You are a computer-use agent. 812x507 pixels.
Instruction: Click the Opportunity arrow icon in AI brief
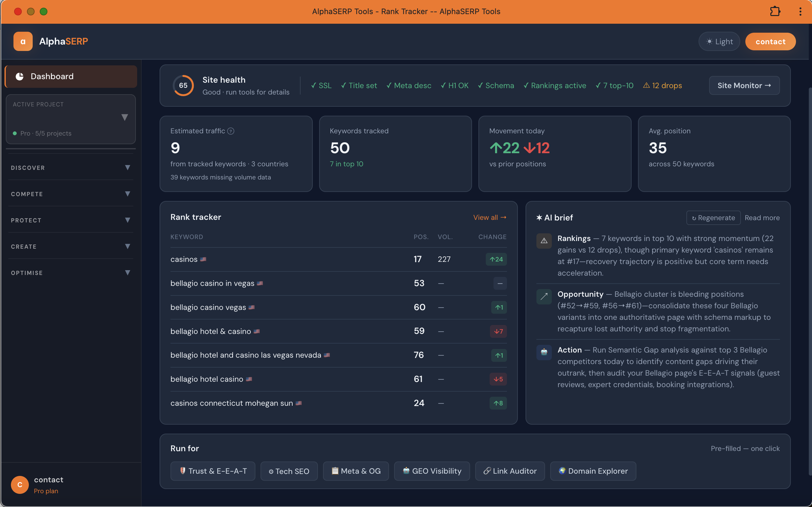(544, 296)
